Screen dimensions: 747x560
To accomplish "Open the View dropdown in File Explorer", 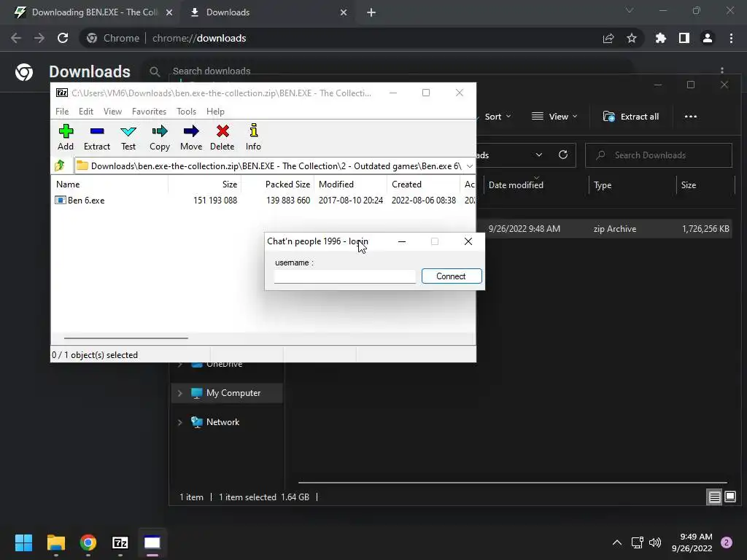I will 554,117.
